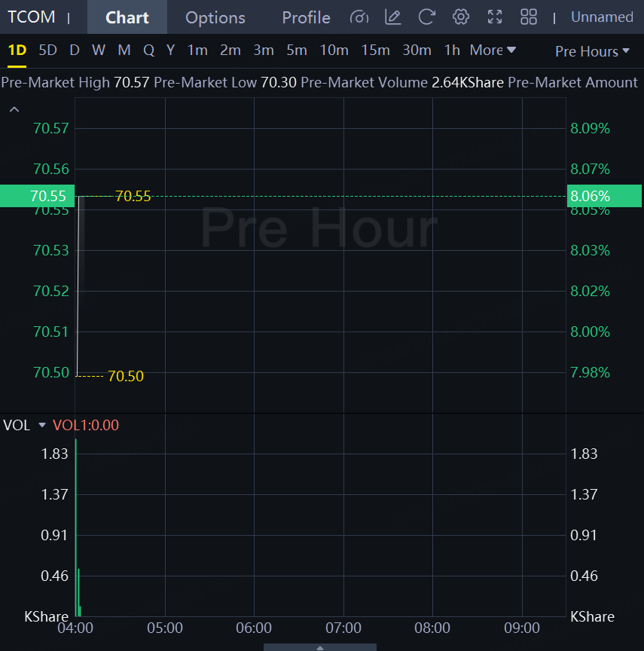Click the 09:00 time axis label

tap(522, 628)
